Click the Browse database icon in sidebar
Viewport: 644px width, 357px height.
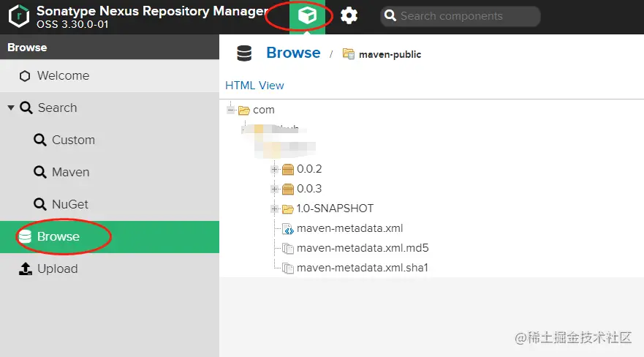coord(25,236)
